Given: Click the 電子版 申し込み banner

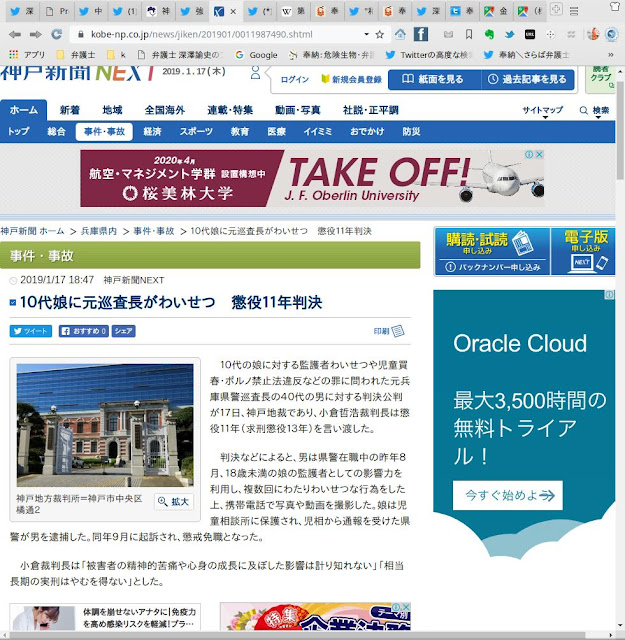Looking at the screenshot, I should (583, 251).
